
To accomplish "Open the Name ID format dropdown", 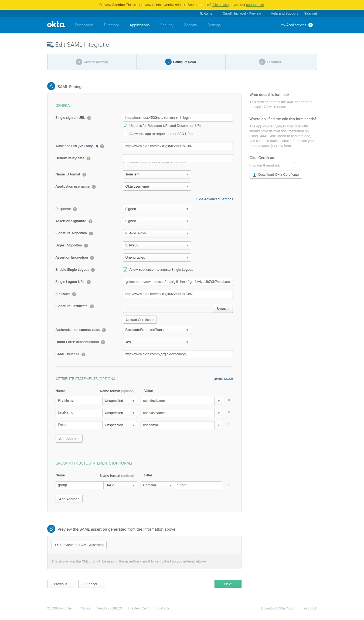I will 157,174.
